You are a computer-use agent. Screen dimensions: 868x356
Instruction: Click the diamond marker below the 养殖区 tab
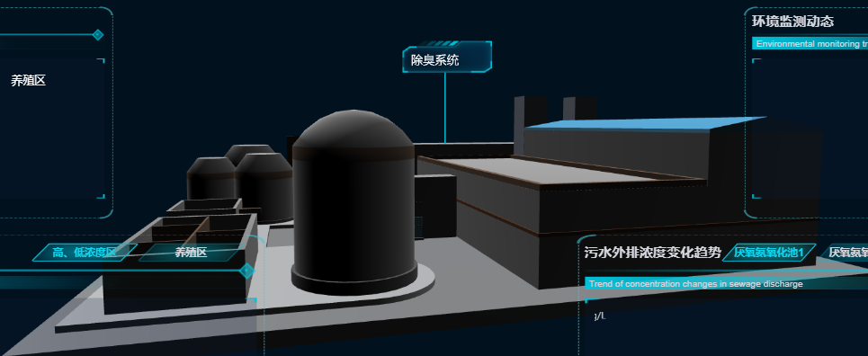coord(246,271)
